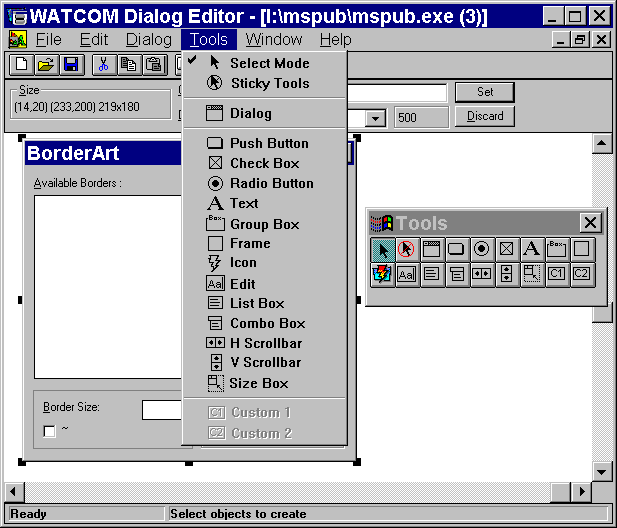This screenshot has height=528, width=617.
Task: Open the Dialog menu in the menu bar
Action: tap(149, 39)
